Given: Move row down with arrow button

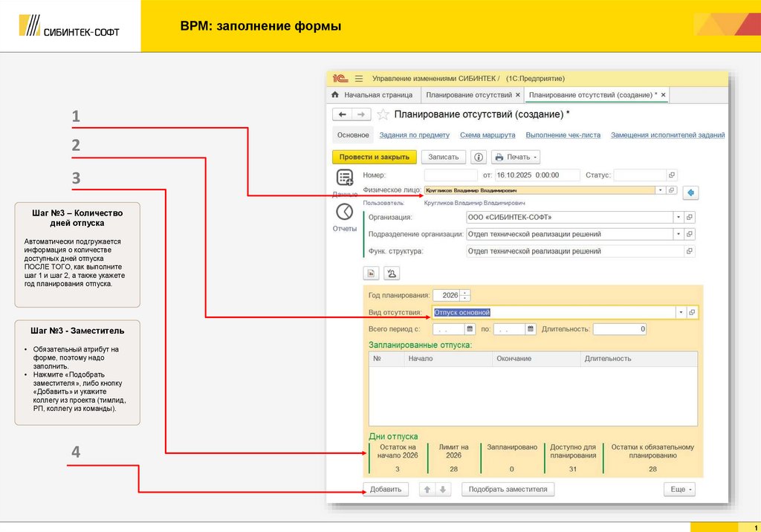Looking at the screenshot, I should 443,489.
